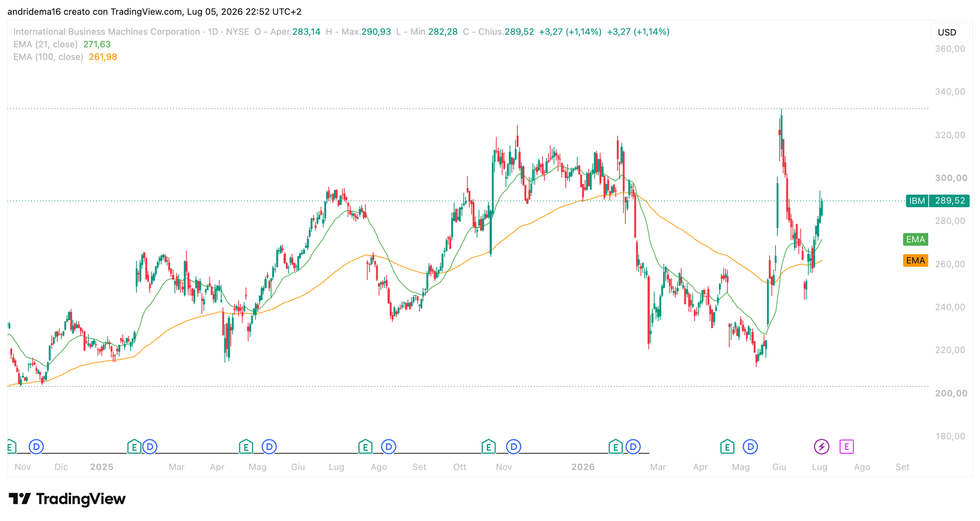980x521 pixels.
Task: Click the header text andridema16 creato con TradingView.com
Action: tap(95, 12)
